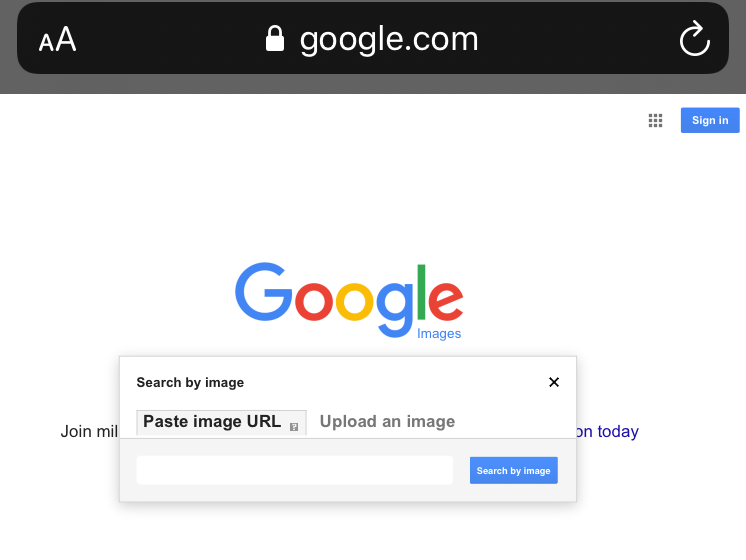Tap empty address bar space right of google.com

pos(580,40)
